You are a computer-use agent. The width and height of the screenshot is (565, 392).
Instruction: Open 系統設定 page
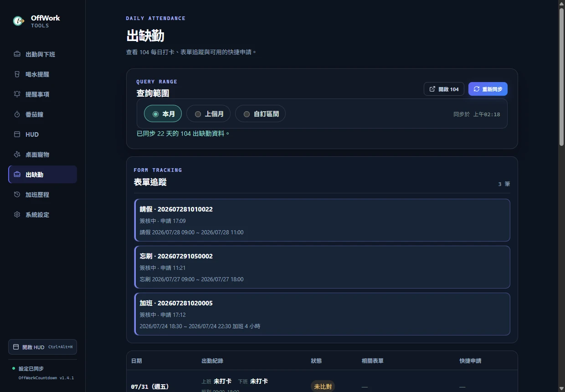click(42, 215)
